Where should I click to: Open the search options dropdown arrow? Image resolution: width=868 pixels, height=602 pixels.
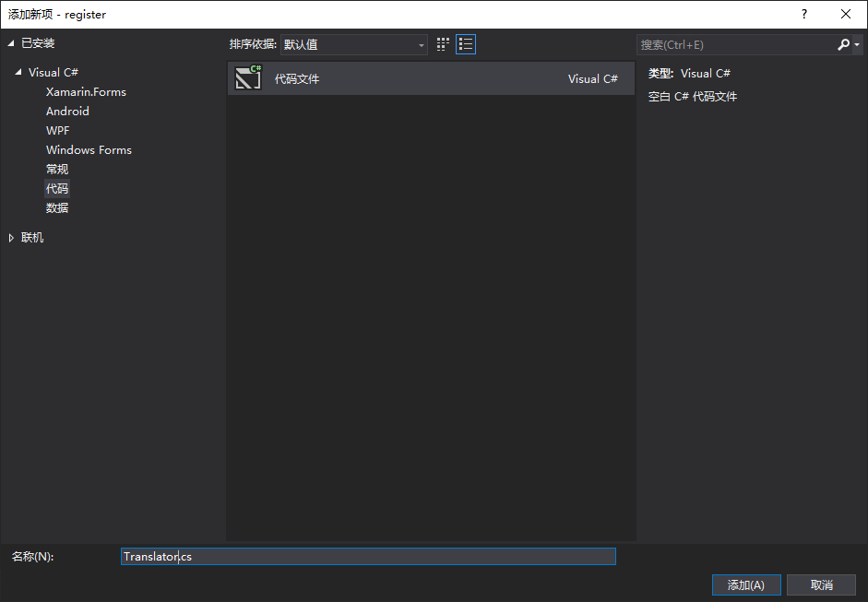click(x=857, y=43)
